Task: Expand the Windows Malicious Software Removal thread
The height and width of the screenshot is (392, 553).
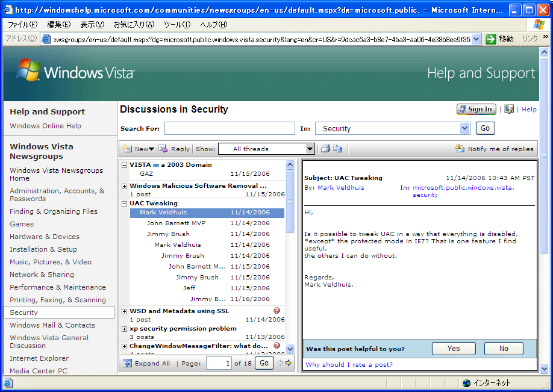Action: [x=124, y=186]
